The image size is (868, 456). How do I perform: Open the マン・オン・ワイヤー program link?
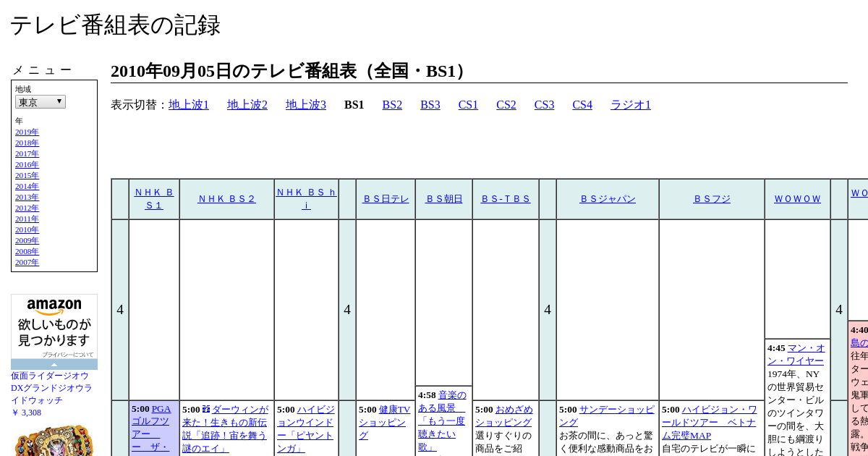click(796, 354)
